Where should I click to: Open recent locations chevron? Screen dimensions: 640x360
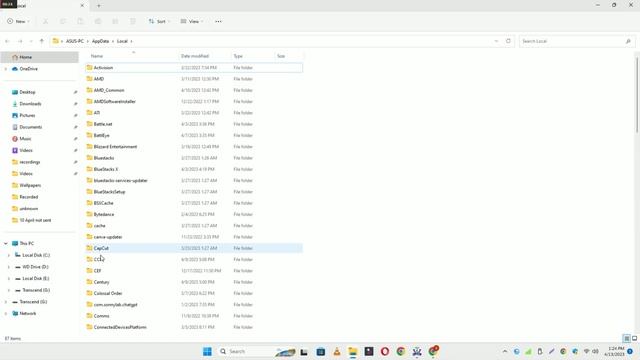pos(31,41)
